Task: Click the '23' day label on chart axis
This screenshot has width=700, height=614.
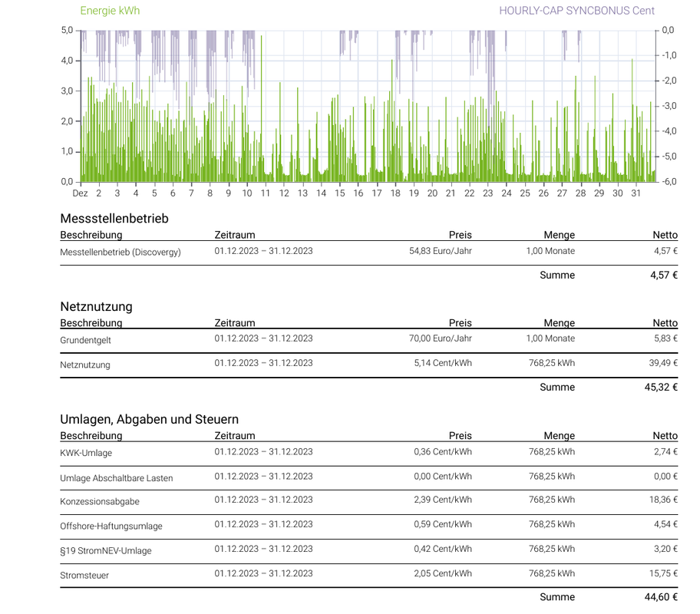Action: (x=487, y=193)
